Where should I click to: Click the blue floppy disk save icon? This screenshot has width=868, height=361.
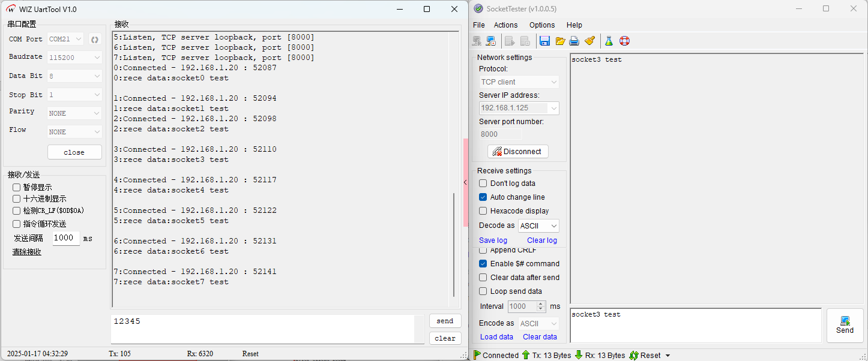click(x=544, y=41)
